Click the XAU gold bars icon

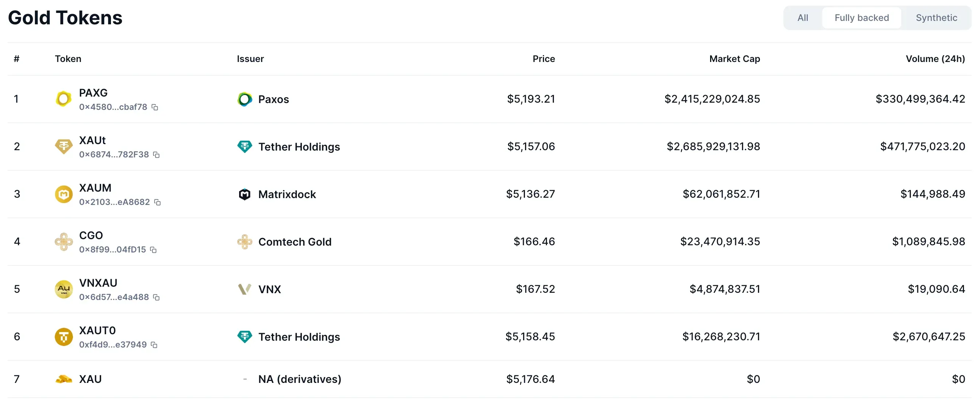pyautogui.click(x=63, y=379)
